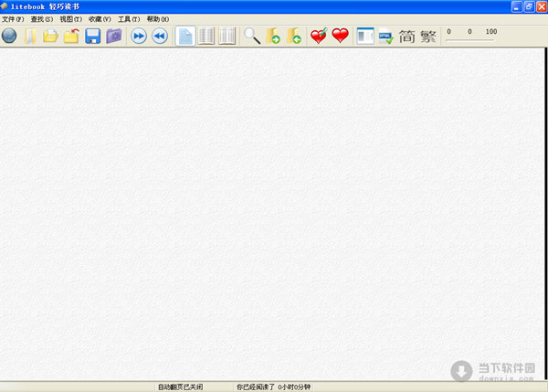Open the 帮助(H) menu
The width and height of the screenshot is (548, 392).
pos(158,19)
